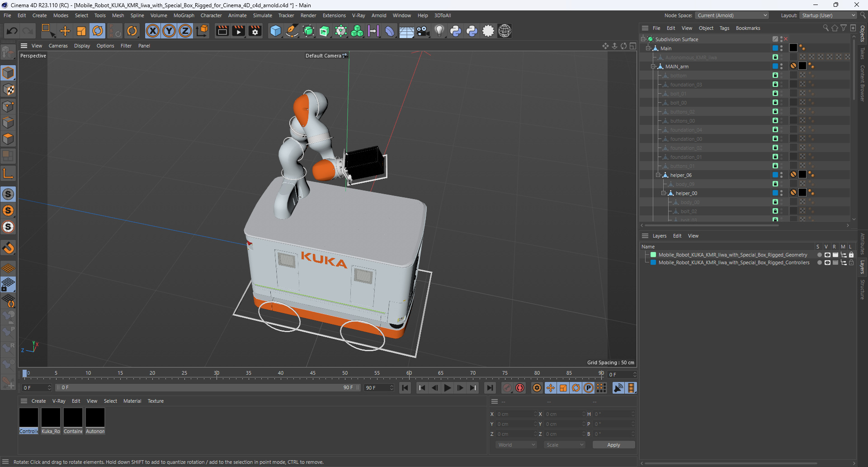Open the Arnold menu
The height and width of the screenshot is (467, 868).
[x=379, y=15]
